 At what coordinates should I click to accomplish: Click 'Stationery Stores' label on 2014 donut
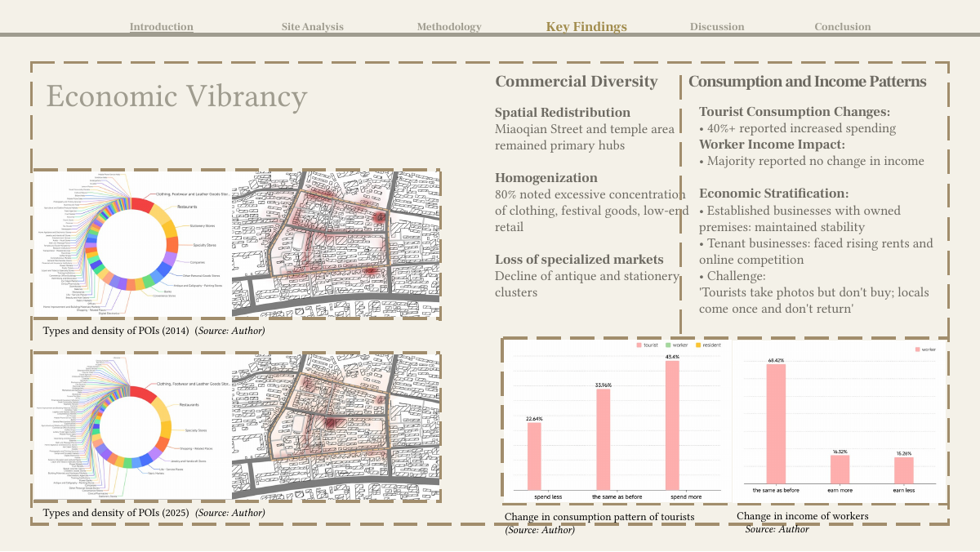point(203,225)
